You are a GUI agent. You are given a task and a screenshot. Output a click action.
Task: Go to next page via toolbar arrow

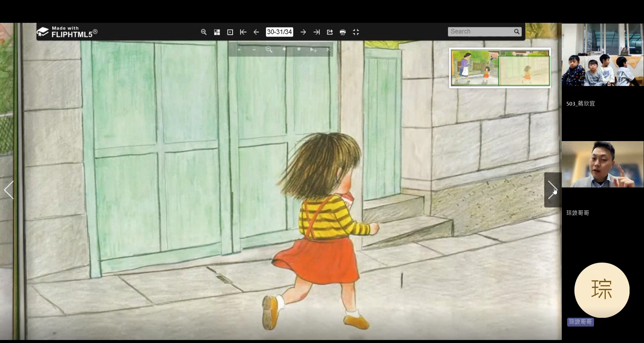(x=303, y=32)
